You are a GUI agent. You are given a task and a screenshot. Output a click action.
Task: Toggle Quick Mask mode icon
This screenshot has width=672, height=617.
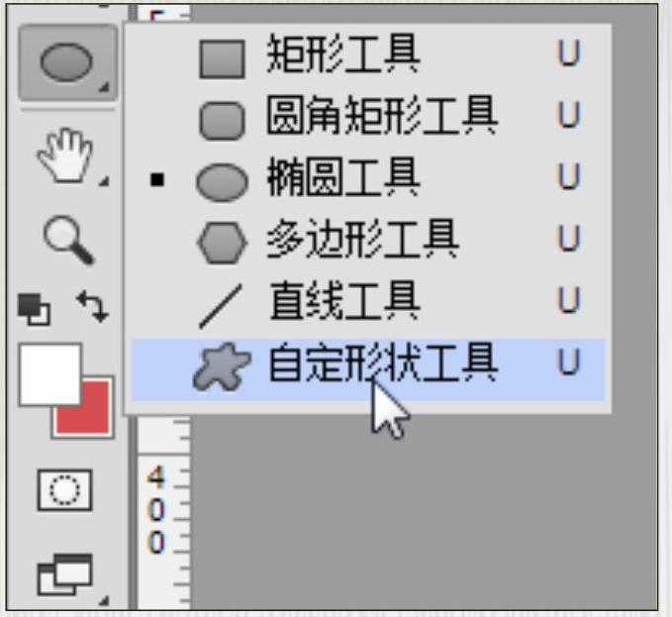coord(64,490)
